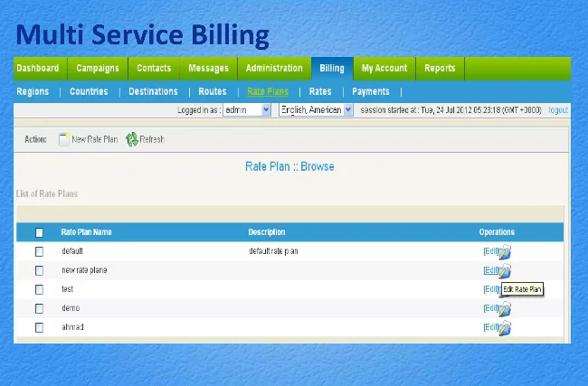The width and height of the screenshot is (588, 386).
Task: Check the box for the demo rate plan
Action: point(39,308)
